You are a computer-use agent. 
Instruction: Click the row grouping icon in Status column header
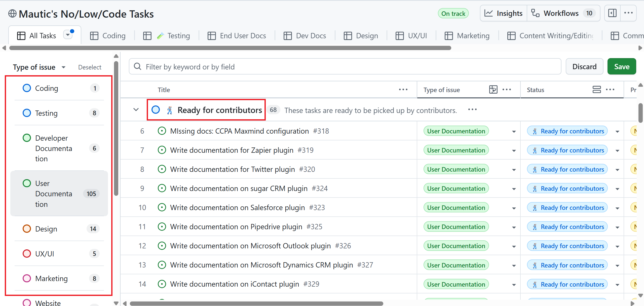(597, 89)
